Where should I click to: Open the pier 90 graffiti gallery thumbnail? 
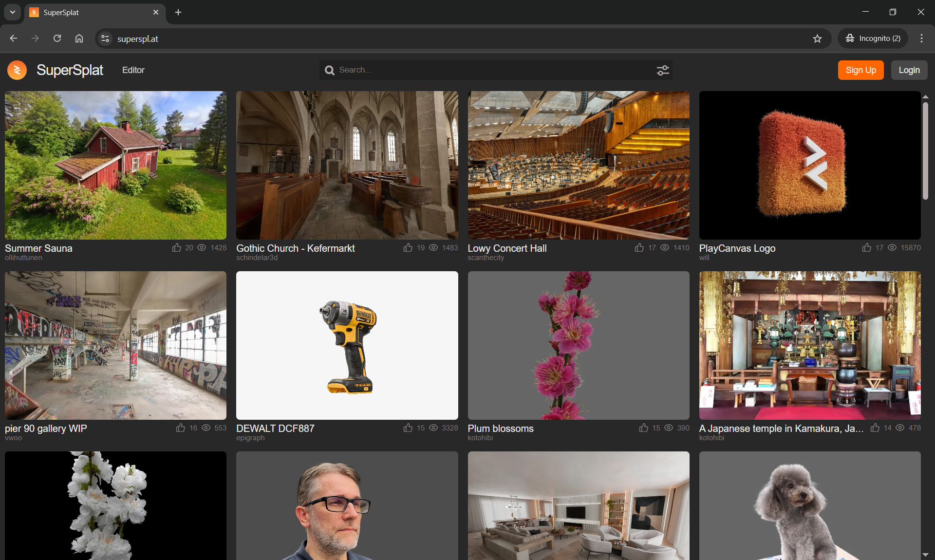point(115,345)
